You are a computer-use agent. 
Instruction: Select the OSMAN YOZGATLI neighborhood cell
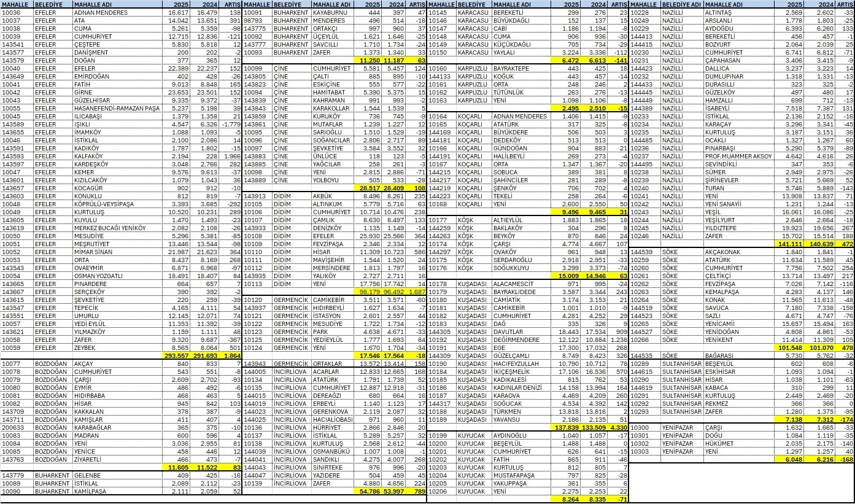(x=101, y=276)
